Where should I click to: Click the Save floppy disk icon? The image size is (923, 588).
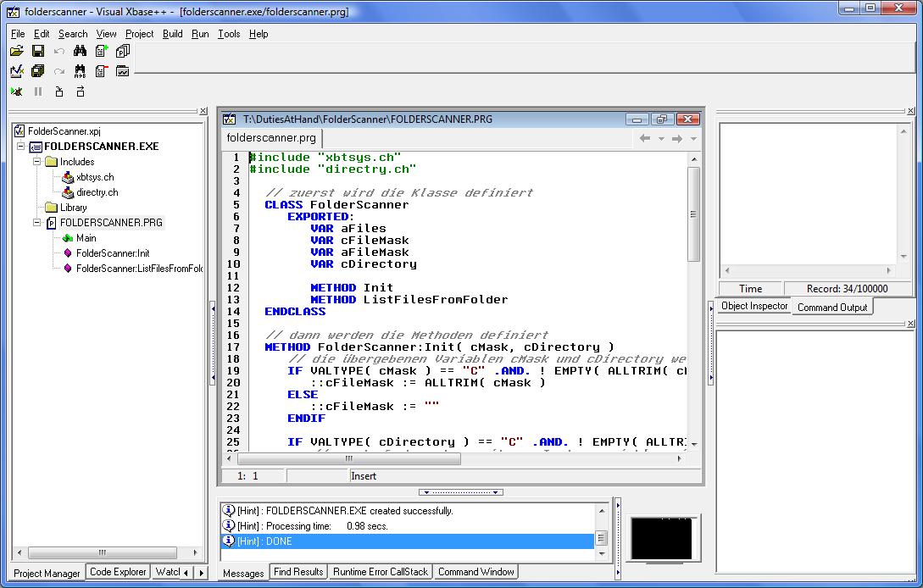coord(38,51)
